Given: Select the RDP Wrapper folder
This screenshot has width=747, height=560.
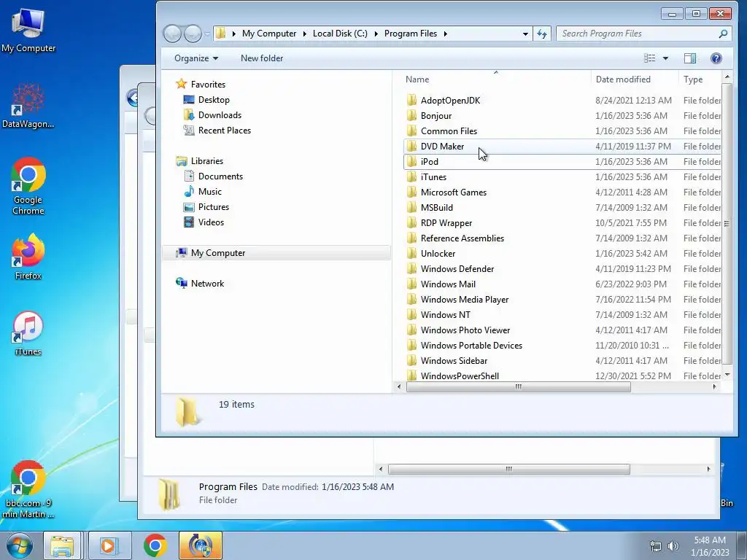Looking at the screenshot, I should (446, 223).
